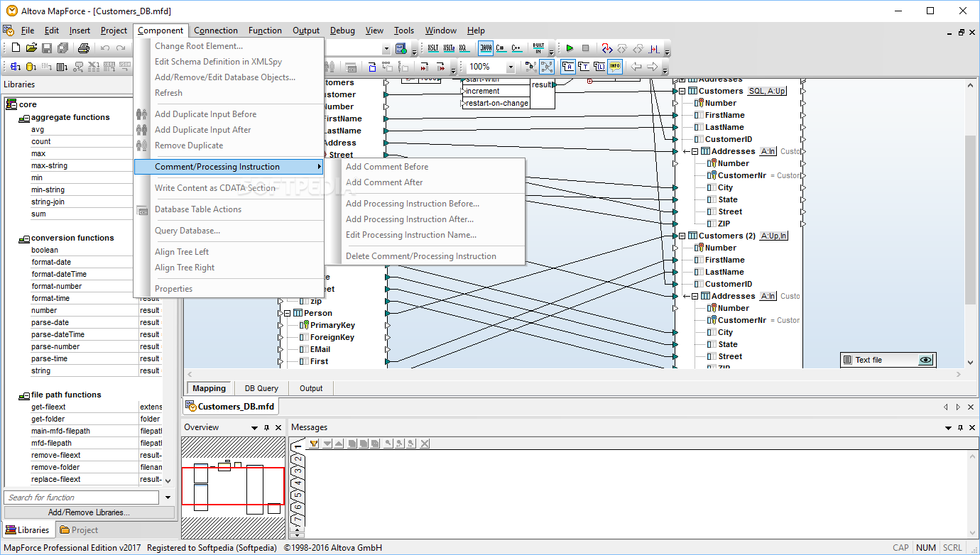The image size is (980, 555).
Task: Select XSLT output language
Action: pyautogui.click(x=433, y=48)
